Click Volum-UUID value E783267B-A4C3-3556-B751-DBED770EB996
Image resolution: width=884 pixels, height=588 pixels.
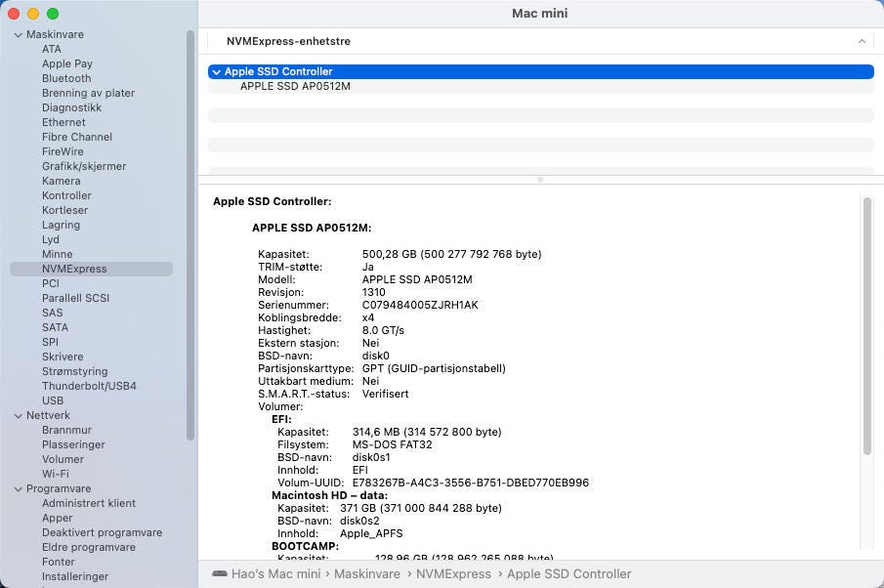tap(471, 483)
